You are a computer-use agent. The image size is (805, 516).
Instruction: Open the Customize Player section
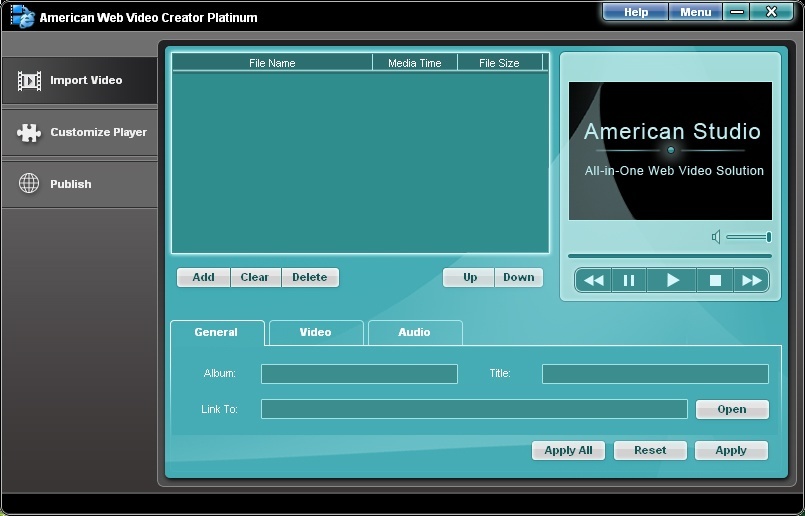pos(80,132)
